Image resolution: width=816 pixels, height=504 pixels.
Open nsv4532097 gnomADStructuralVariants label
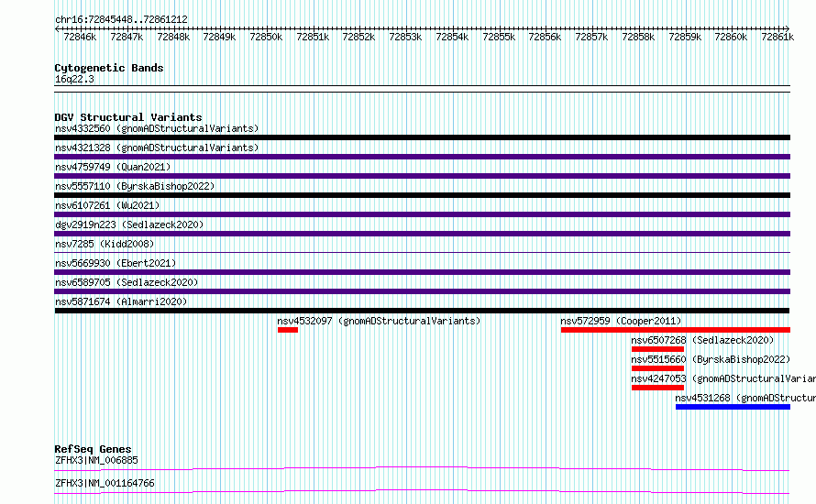pyautogui.click(x=379, y=321)
